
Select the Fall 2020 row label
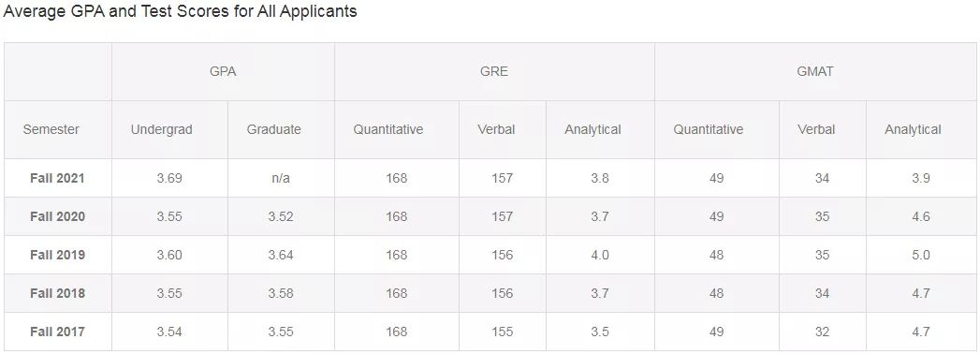[x=57, y=216]
